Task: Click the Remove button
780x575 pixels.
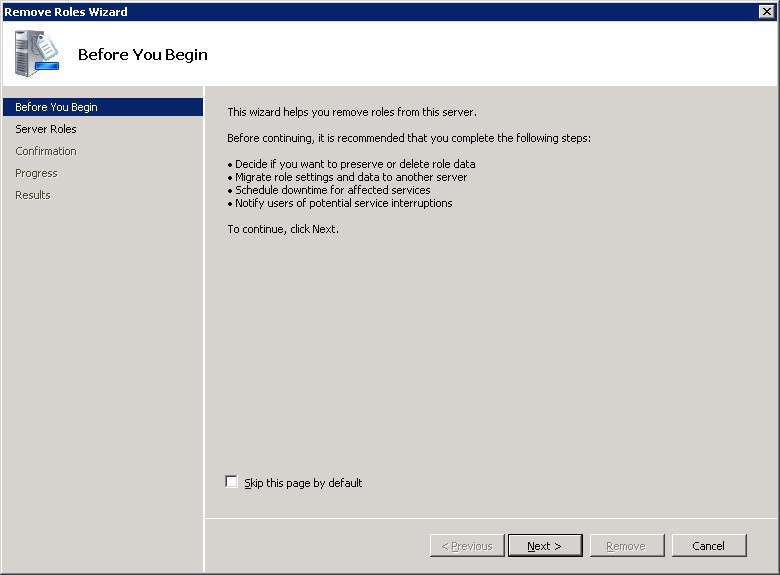Action: (x=627, y=546)
